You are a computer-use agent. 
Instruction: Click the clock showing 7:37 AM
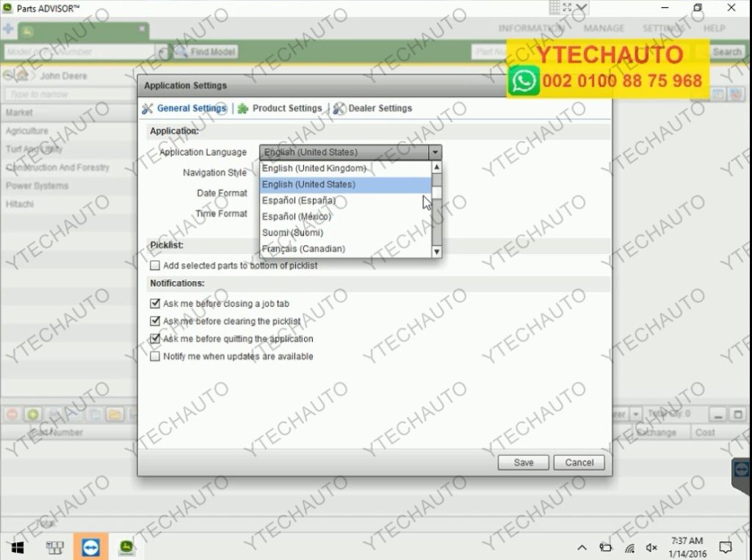coord(687,542)
